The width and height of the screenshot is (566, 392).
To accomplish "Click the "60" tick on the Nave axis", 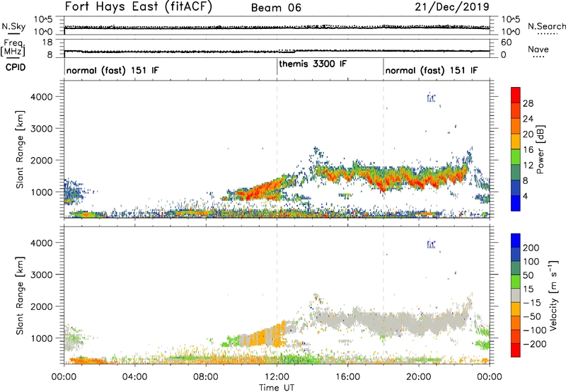I will (x=506, y=42).
